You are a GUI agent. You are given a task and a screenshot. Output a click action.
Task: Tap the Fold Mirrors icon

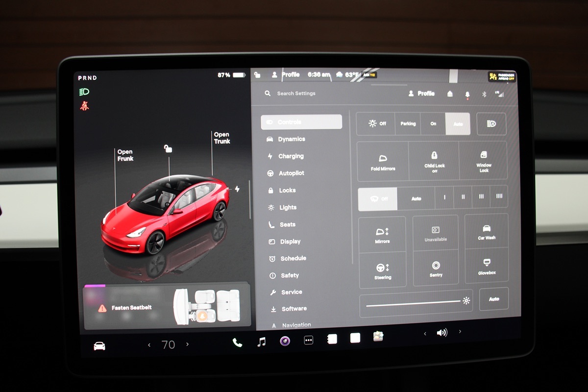point(383,162)
